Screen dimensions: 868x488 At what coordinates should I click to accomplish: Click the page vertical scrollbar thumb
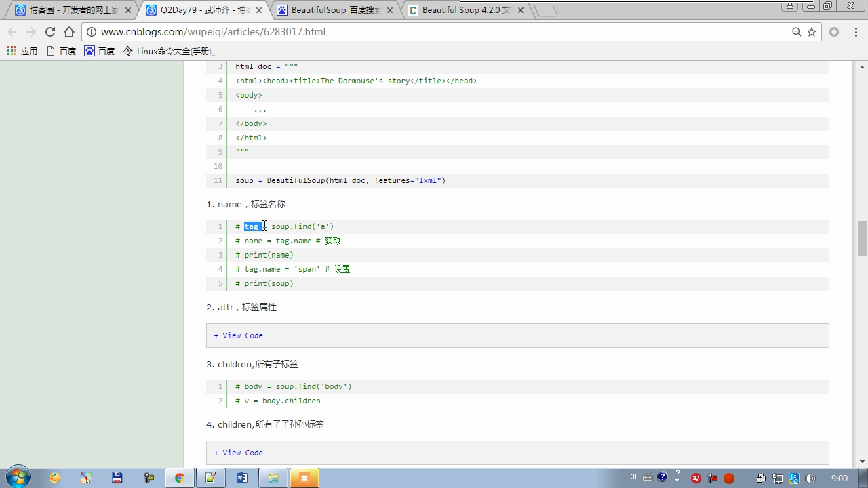pos(862,238)
